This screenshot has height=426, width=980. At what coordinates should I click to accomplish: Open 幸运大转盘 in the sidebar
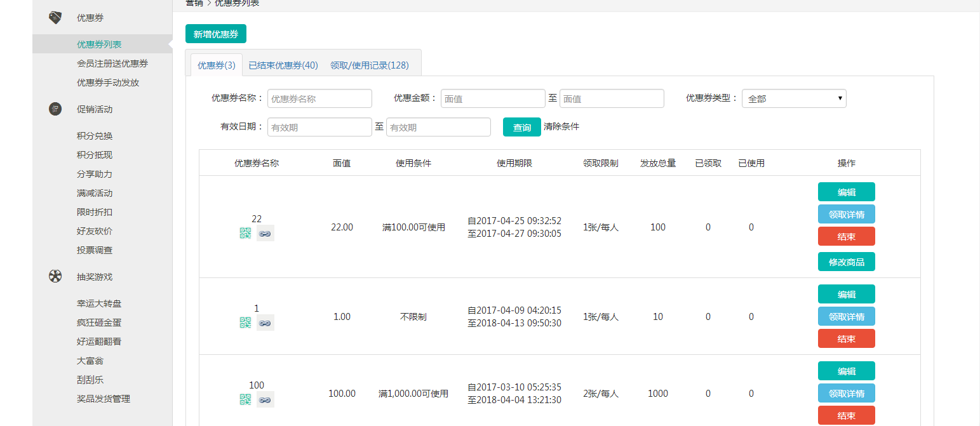pos(99,303)
